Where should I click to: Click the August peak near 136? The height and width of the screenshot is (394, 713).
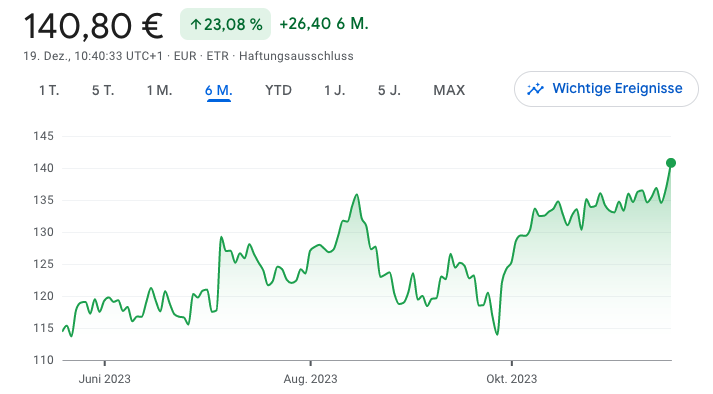pyautogui.click(x=357, y=195)
